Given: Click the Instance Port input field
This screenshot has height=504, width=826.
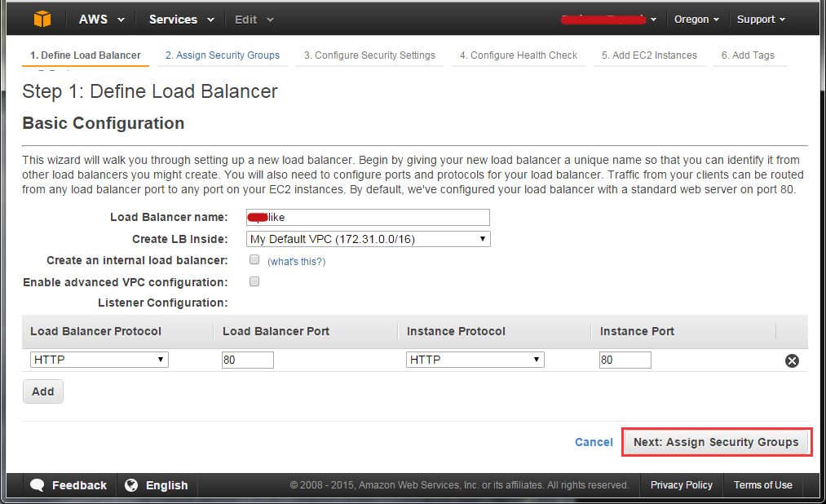Looking at the screenshot, I should point(625,360).
